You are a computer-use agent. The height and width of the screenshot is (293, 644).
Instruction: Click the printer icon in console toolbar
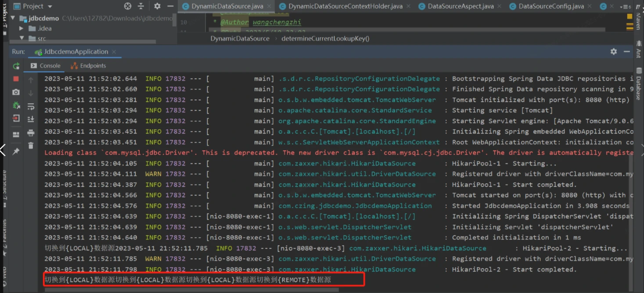[31, 133]
